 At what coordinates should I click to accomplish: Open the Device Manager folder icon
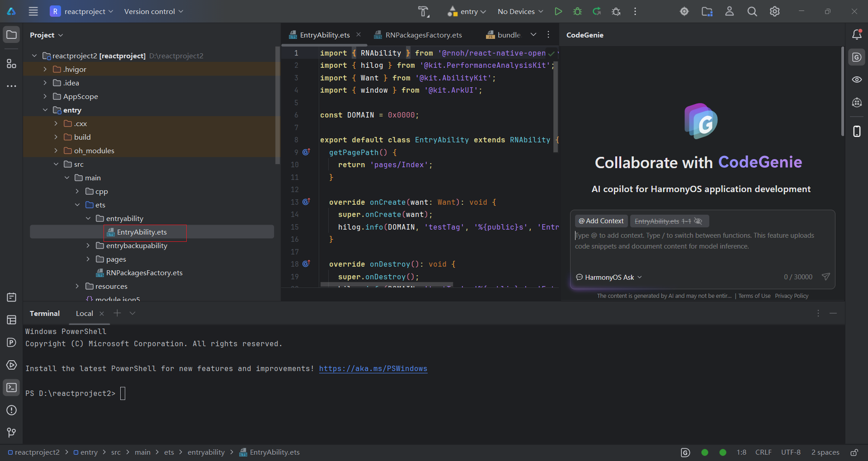pyautogui.click(x=707, y=11)
